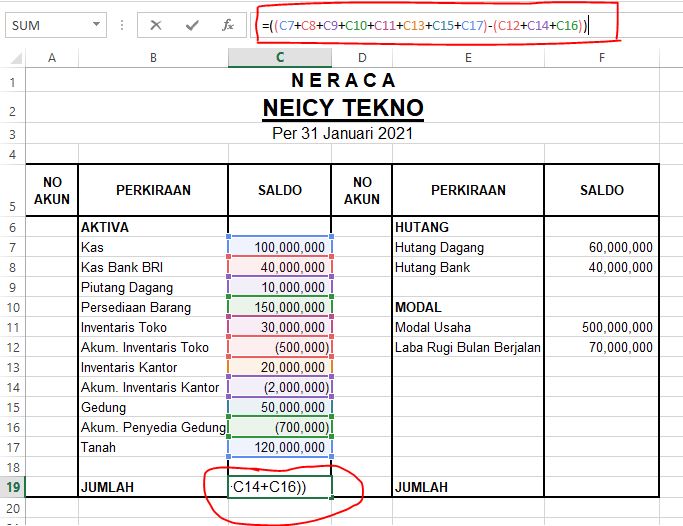Image resolution: width=683 pixels, height=526 pixels.
Task: Select Laba Rugi value 70,000,000
Action: (x=602, y=347)
